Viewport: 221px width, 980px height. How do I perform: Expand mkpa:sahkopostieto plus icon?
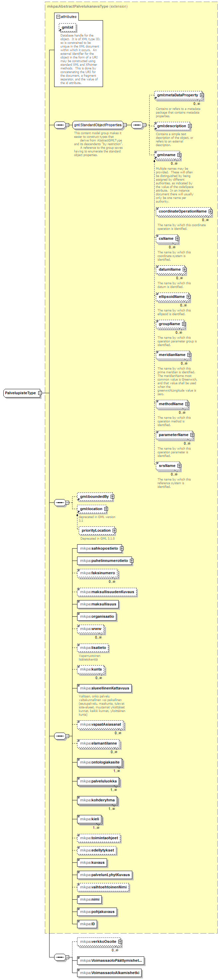(x=122, y=548)
